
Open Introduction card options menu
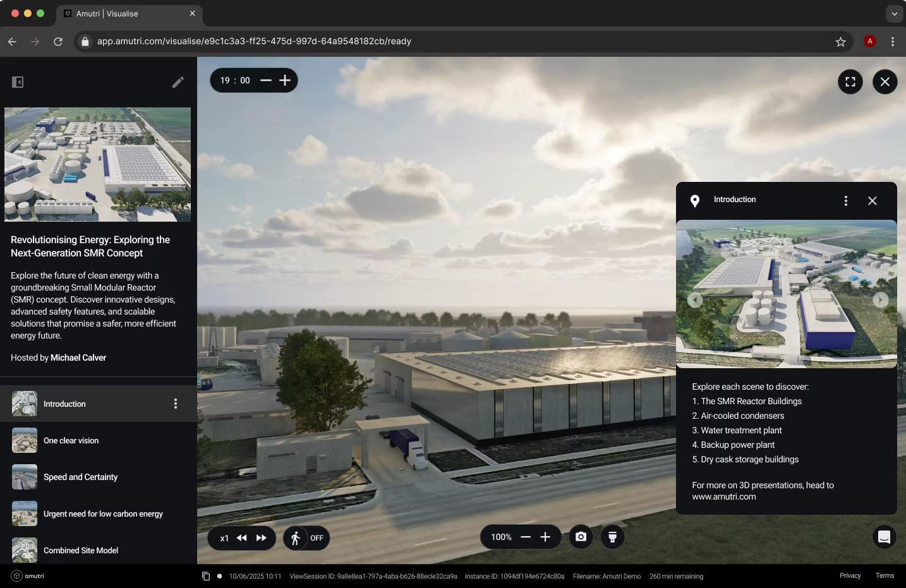846,201
